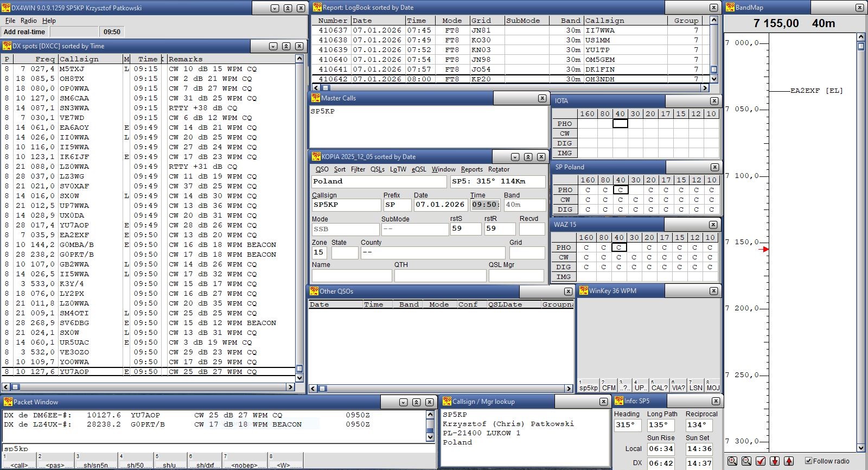Image resolution: width=868 pixels, height=470 pixels.
Task: Open the Help menu in DX4WIN
Action: (49, 21)
